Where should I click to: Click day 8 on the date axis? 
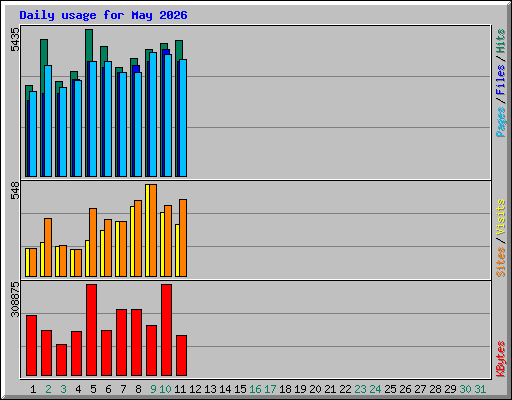[x=138, y=389]
